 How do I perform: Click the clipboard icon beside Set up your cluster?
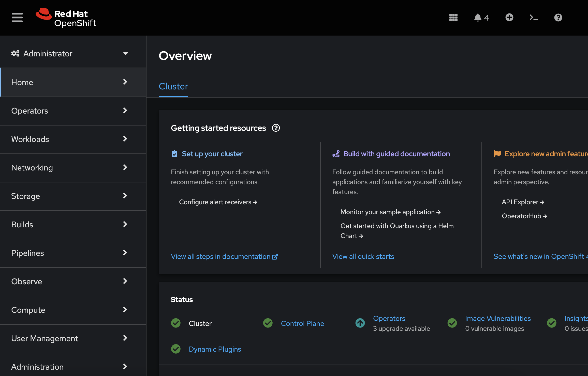(174, 154)
